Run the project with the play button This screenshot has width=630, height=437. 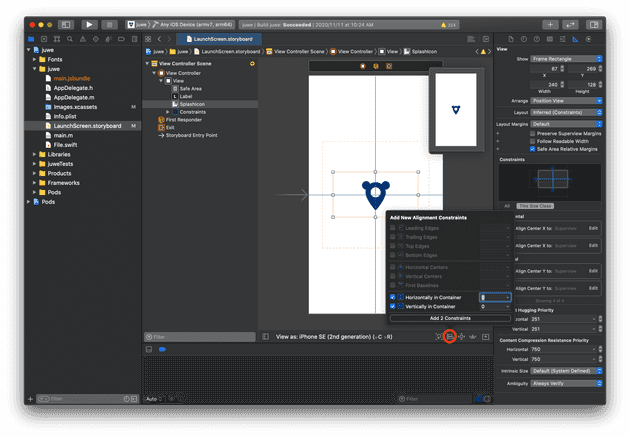pyautogui.click(x=89, y=25)
